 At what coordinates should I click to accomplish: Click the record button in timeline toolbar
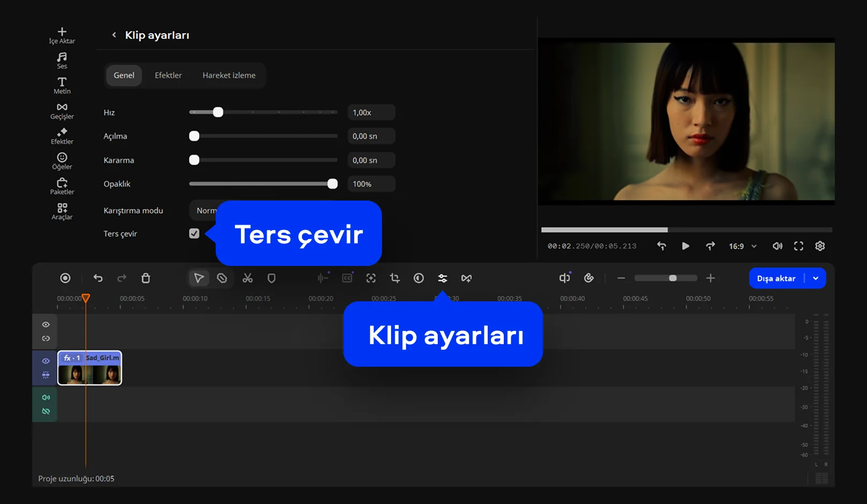pyautogui.click(x=65, y=278)
